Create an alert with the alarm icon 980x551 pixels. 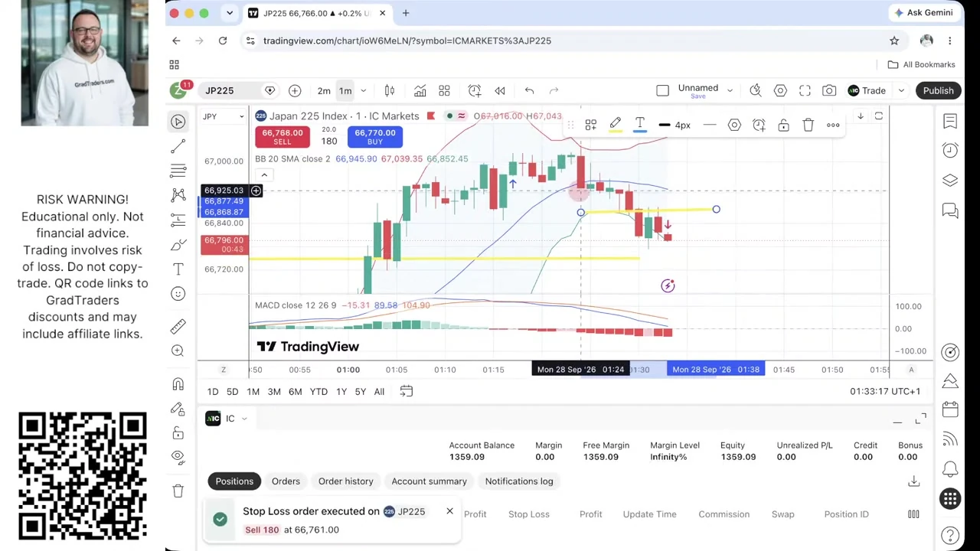coord(475,90)
